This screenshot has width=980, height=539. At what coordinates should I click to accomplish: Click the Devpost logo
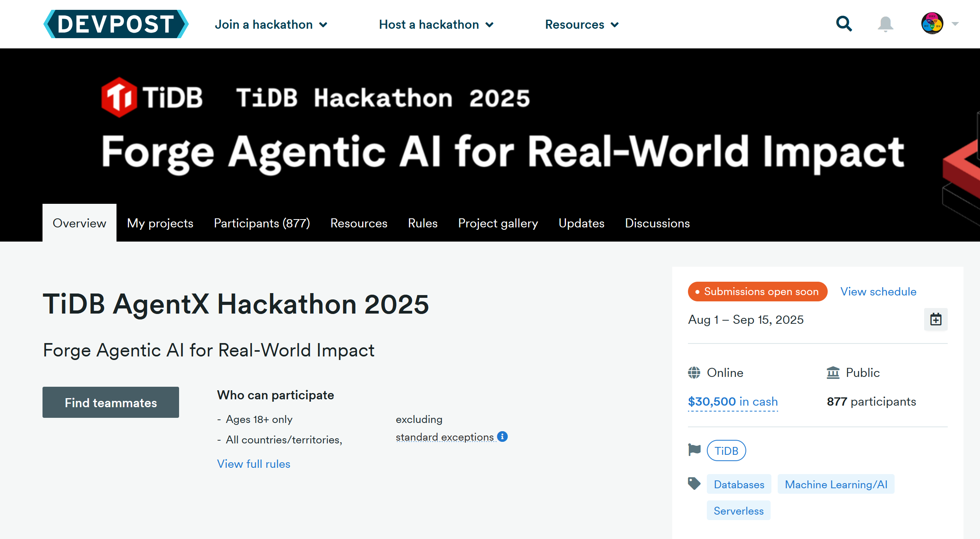[x=116, y=24]
